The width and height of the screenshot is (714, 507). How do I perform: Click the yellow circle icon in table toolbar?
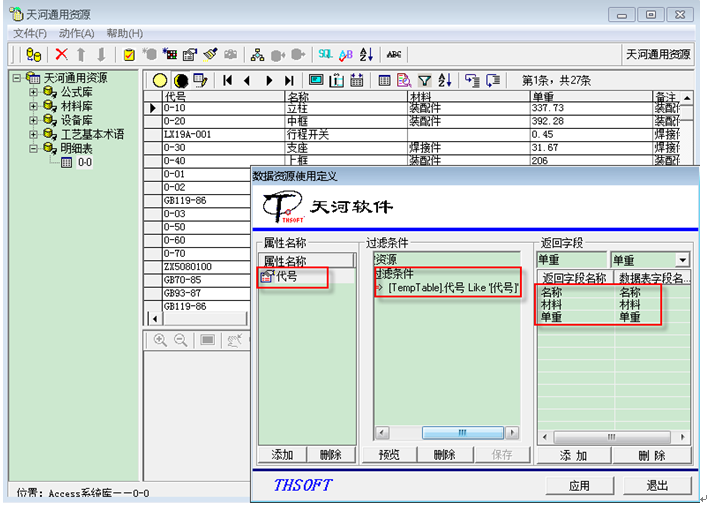point(160,81)
